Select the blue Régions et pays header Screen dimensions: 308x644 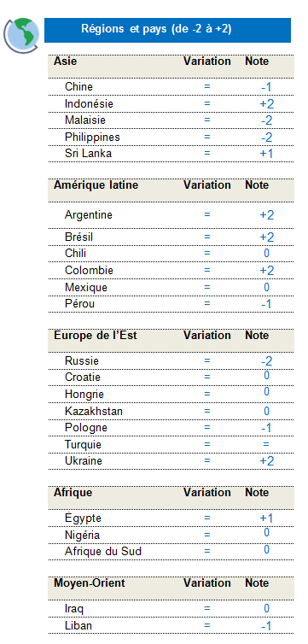167,30
